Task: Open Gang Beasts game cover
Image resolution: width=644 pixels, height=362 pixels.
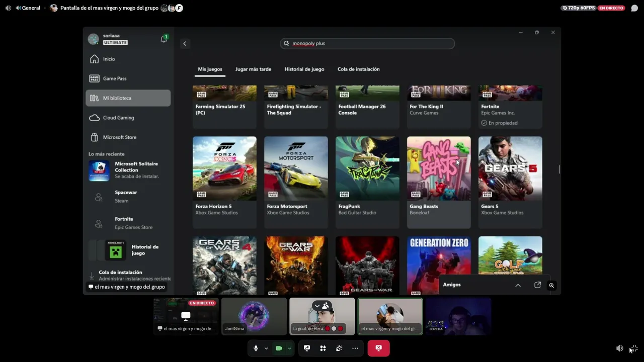Action: pyautogui.click(x=439, y=168)
